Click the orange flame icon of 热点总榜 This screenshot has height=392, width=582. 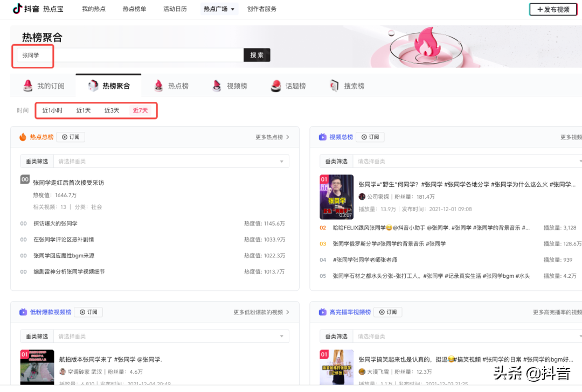(x=23, y=137)
